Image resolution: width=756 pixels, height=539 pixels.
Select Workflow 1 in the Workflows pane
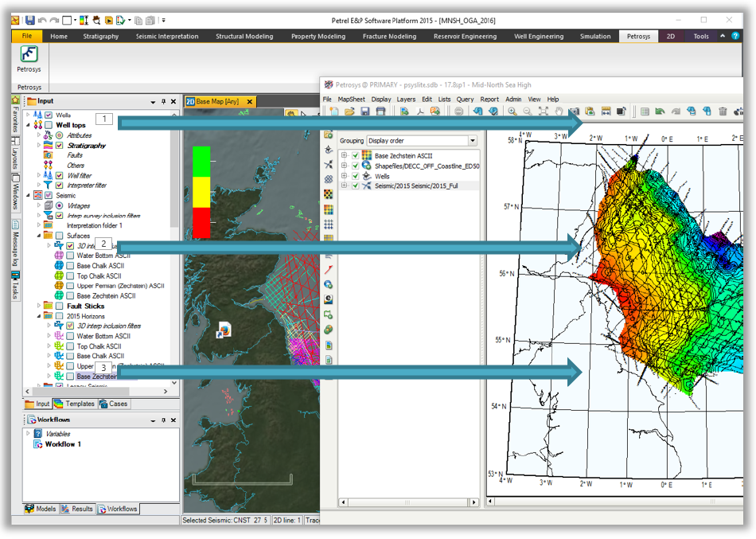[63, 444]
